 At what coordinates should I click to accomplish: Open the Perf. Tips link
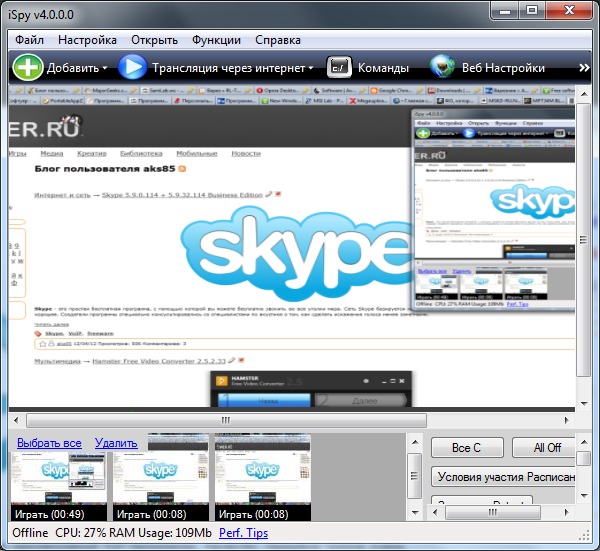pos(244,534)
